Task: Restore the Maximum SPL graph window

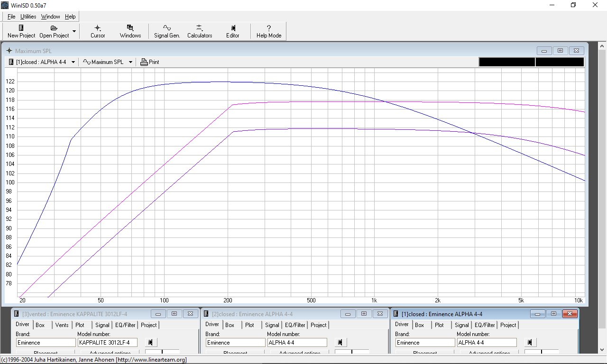Action: (560, 51)
